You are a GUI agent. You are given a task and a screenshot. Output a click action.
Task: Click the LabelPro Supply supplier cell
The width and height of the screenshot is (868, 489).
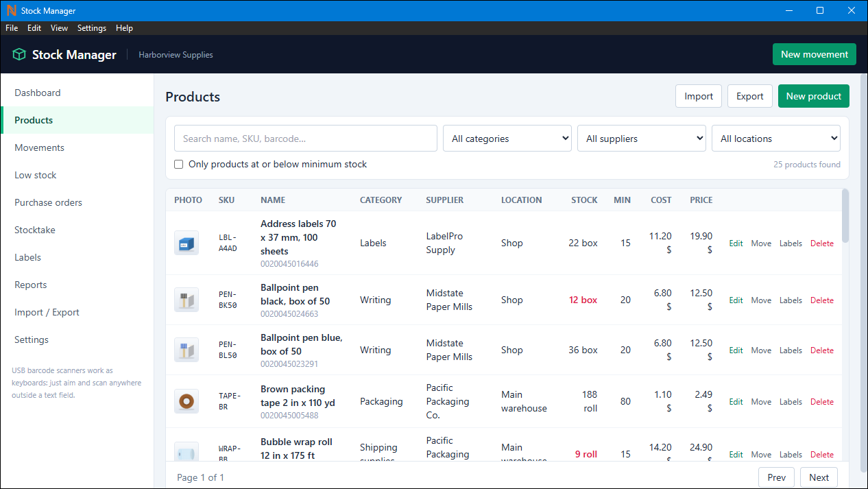coord(444,243)
